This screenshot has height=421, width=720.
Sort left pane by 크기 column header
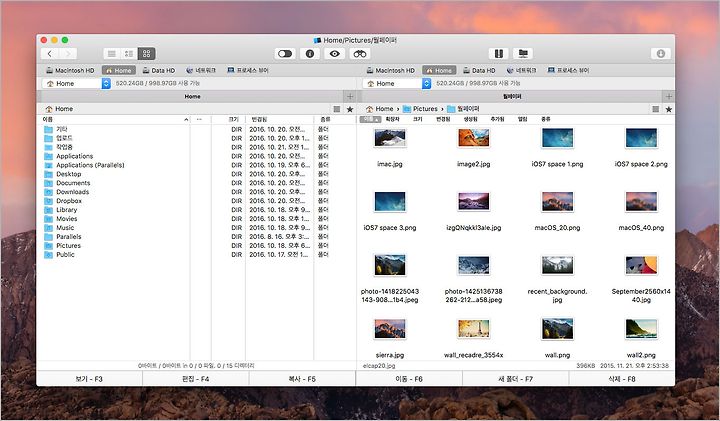pyautogui.click(x=228, y=119)
